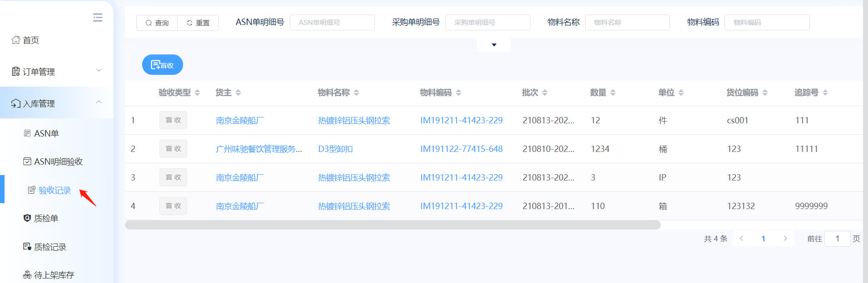Click the 质检单 shield icon
868x283 pixels.
27,218
